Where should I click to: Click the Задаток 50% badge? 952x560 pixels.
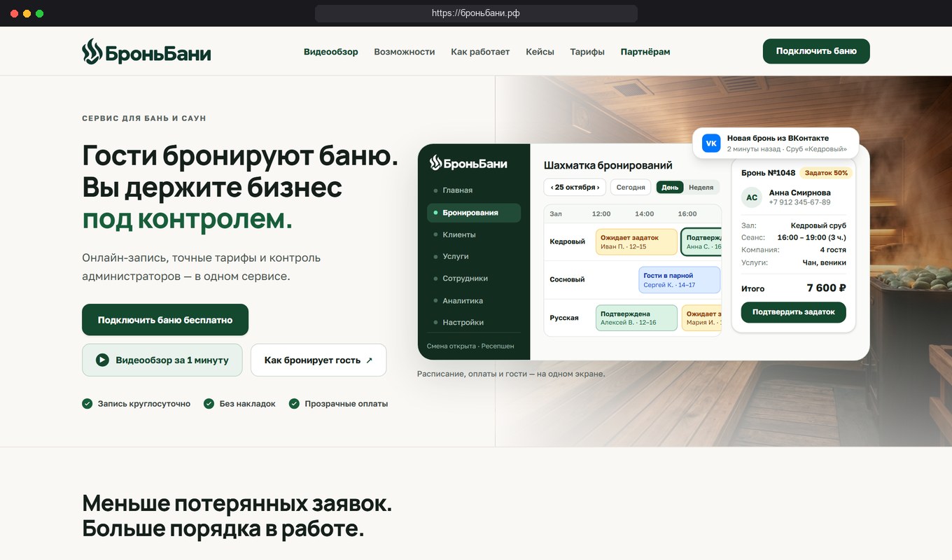click(826, 173)
